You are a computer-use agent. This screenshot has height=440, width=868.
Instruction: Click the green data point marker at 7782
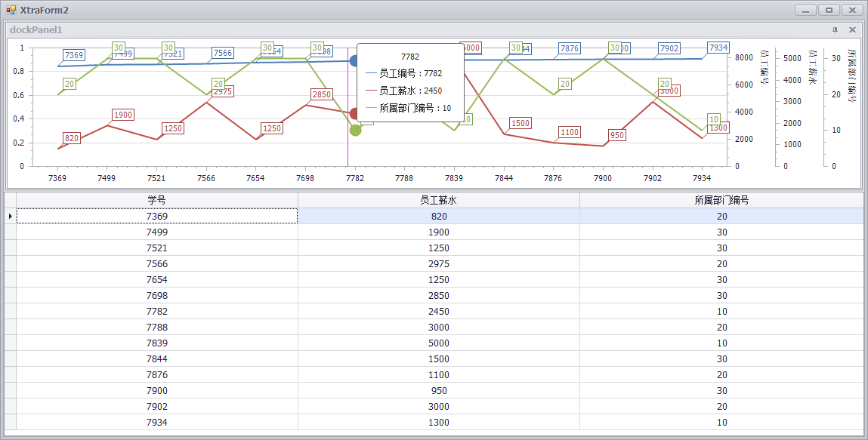click(355, 130)
